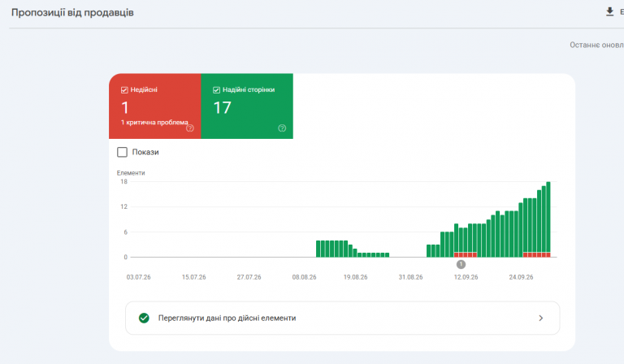Click the number 17 on green card
The height and width of the screenshot is (364, 624).
tap(222, 108)
